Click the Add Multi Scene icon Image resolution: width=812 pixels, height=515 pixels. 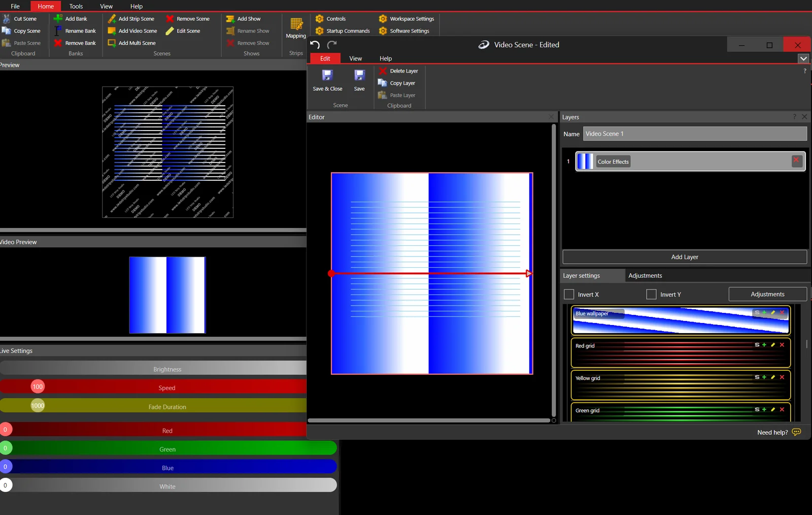point(112,43)
